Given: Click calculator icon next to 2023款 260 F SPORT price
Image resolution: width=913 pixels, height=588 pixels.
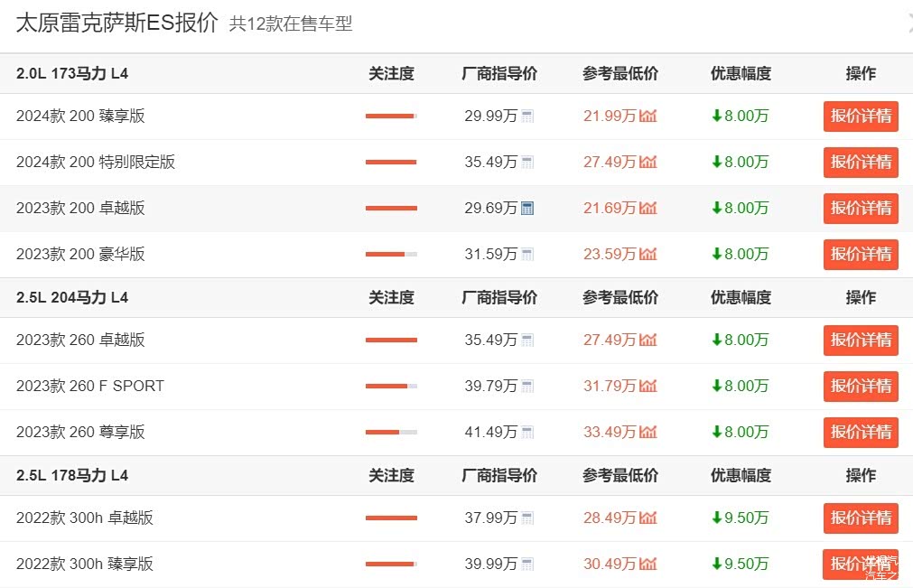Looking at the screenshot, I should coord(527,387).
